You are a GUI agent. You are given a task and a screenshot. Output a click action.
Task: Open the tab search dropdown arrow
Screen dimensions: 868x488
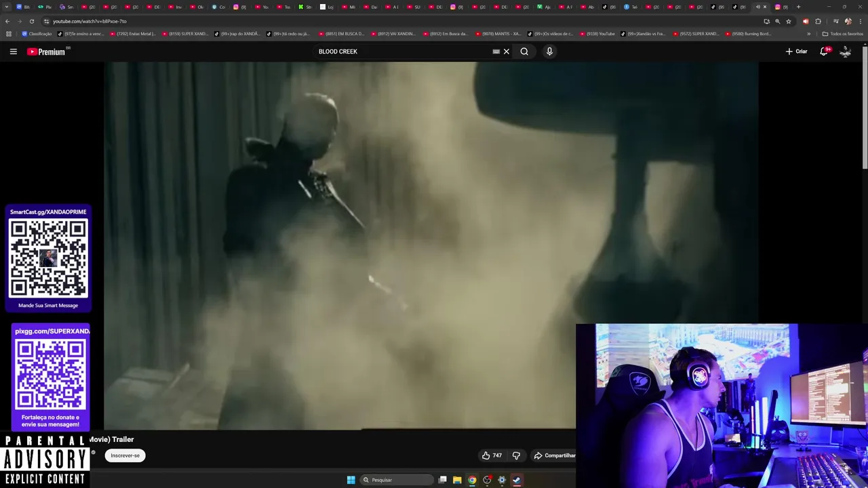7,7
